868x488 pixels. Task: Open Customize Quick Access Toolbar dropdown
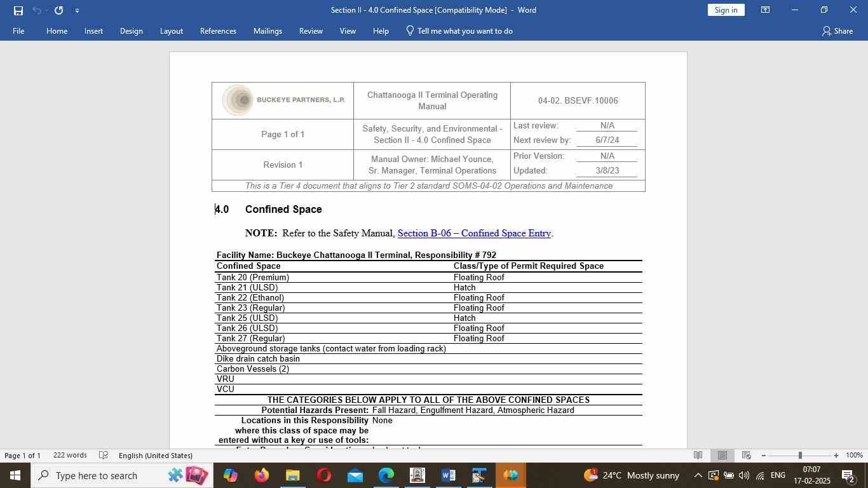coord(77,10)
